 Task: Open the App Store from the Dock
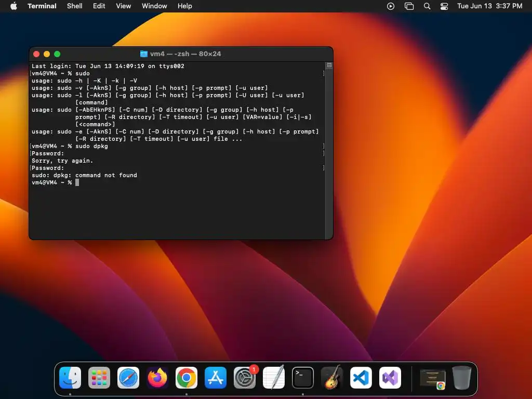(216, 378)
